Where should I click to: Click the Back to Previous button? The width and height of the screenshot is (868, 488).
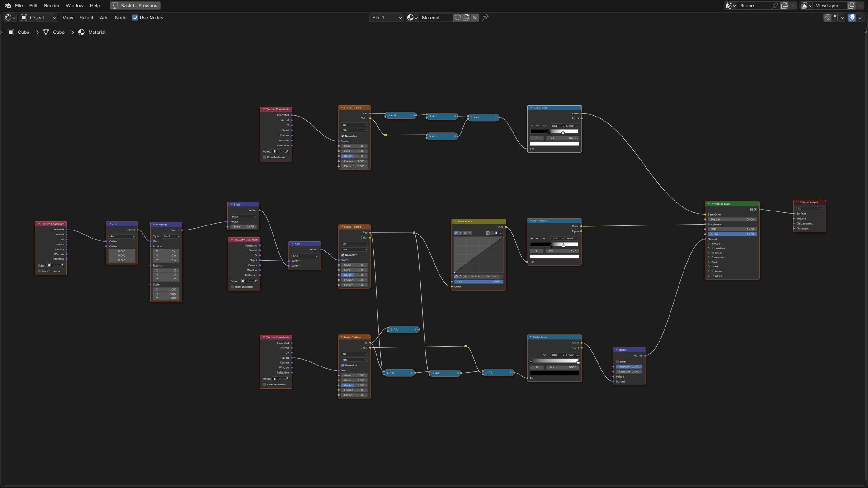click(135, 5)
